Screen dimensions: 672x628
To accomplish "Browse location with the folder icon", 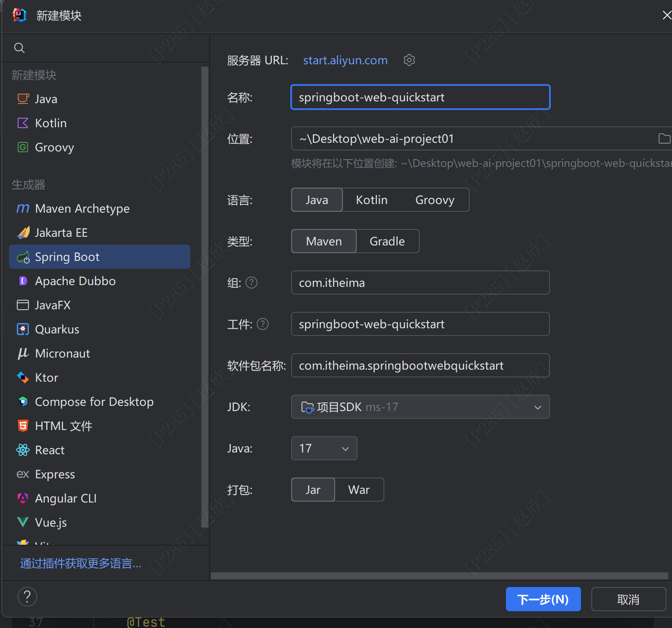I will (x=664, y=138).
